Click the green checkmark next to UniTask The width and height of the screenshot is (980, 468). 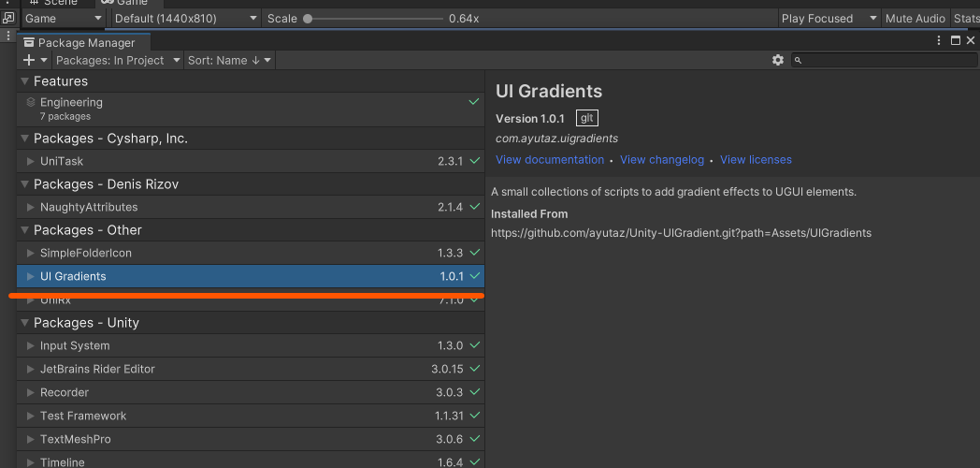tap(474, 161)
